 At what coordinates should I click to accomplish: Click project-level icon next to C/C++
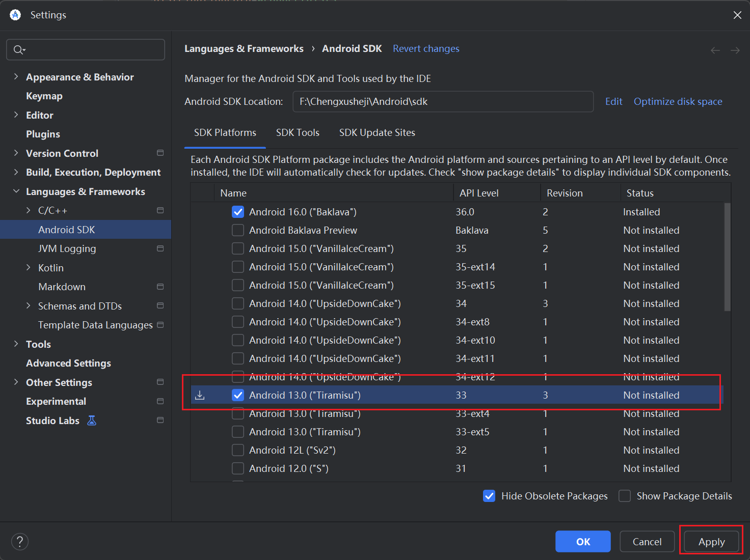[x=160, y=210]
